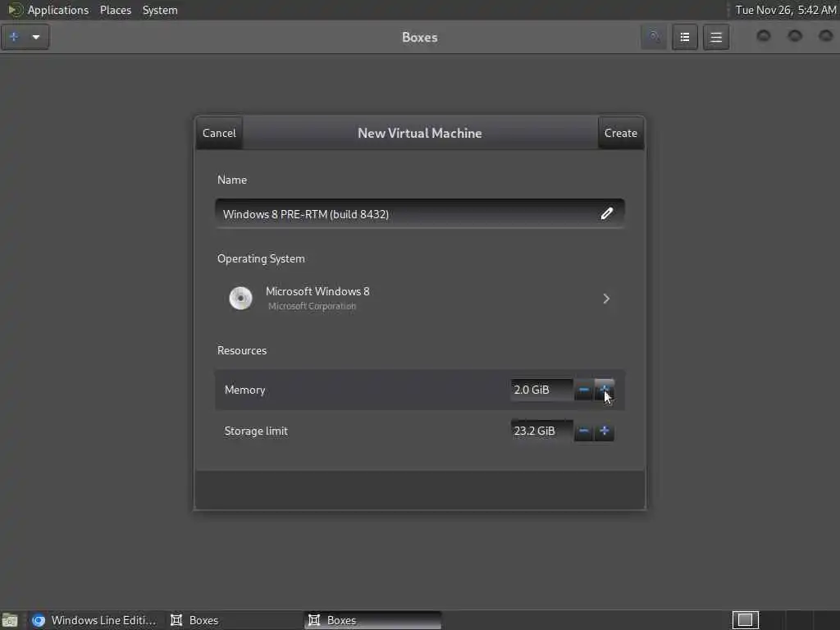Open the dropdown arrow beside the new box button
The image size is (840, 630).
(x=36, y=37)
